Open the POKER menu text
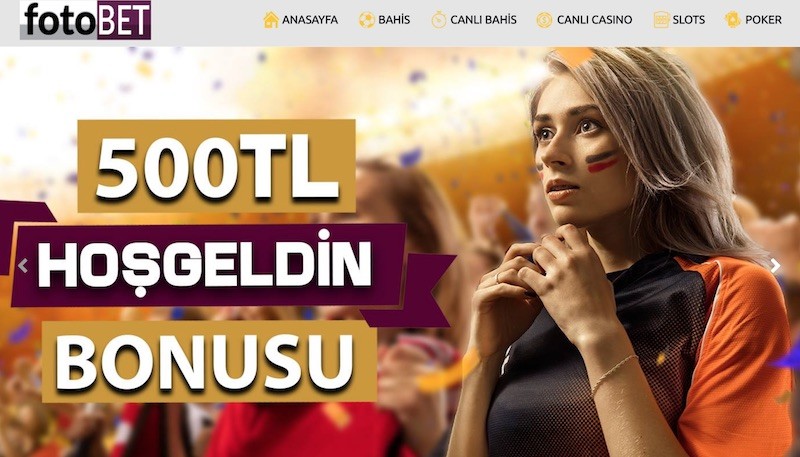 pyautogui.click(x=763, y=20)
